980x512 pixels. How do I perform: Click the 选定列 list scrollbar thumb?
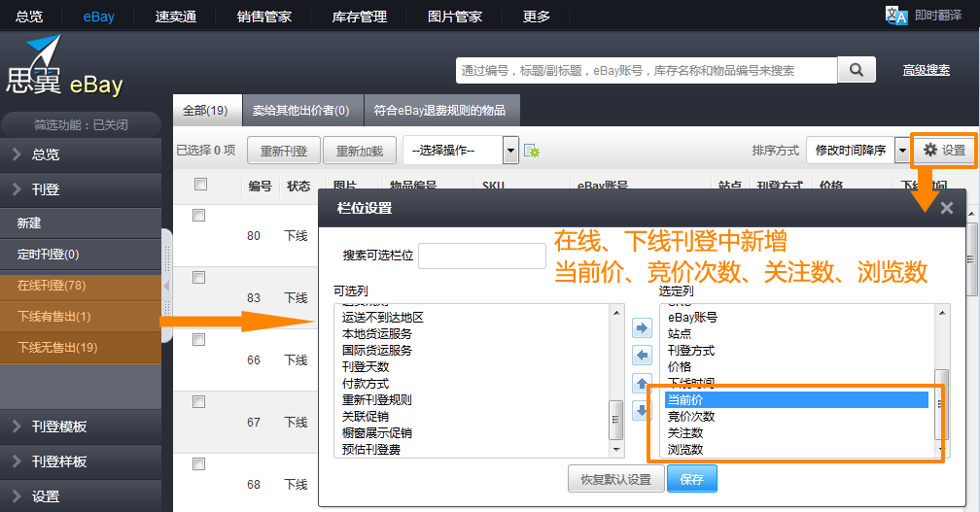click(941, 404)
